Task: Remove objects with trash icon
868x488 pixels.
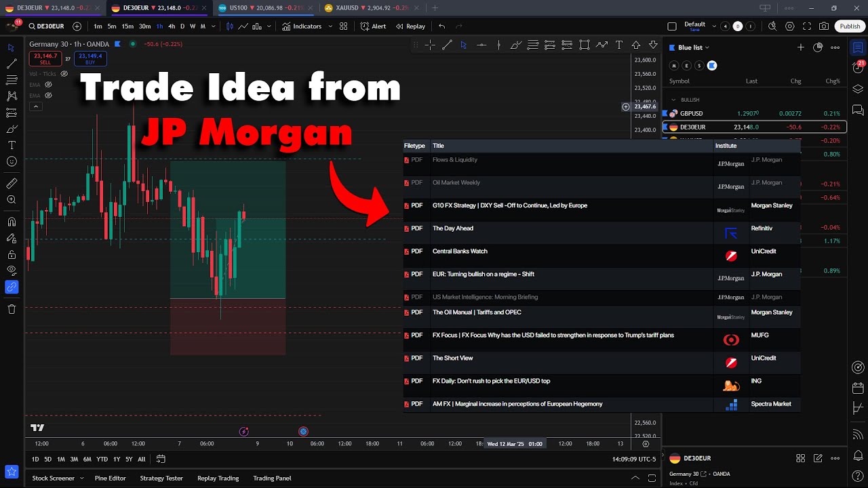Action: pos(12,309)
